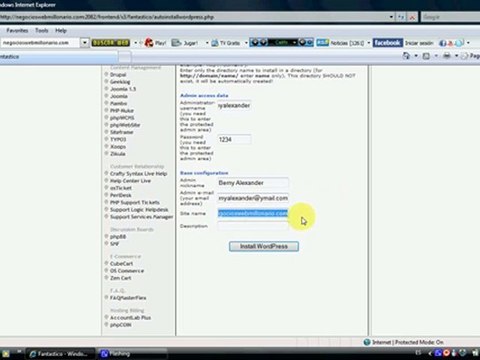Click the Jugar! games icon
The height and width of the screenshot is (360, 480).
[176, 43]
